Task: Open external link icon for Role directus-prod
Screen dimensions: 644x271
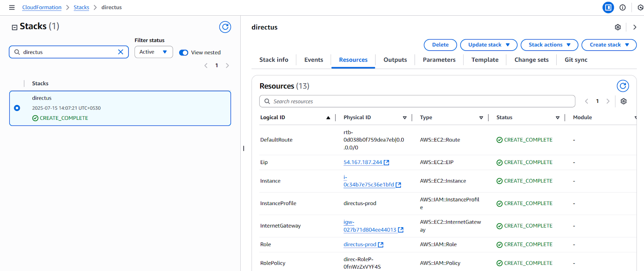Action: click(x=381, y=244)
